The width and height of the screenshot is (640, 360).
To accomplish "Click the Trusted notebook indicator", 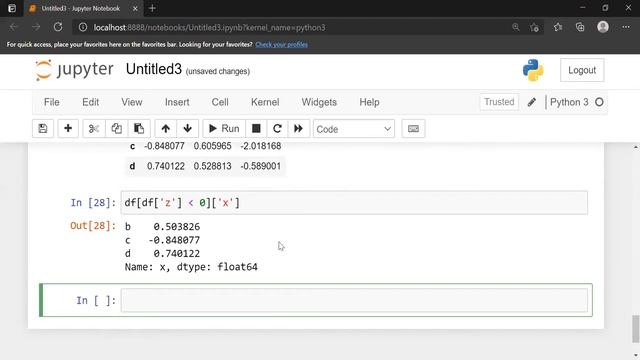I will (499, 102).
